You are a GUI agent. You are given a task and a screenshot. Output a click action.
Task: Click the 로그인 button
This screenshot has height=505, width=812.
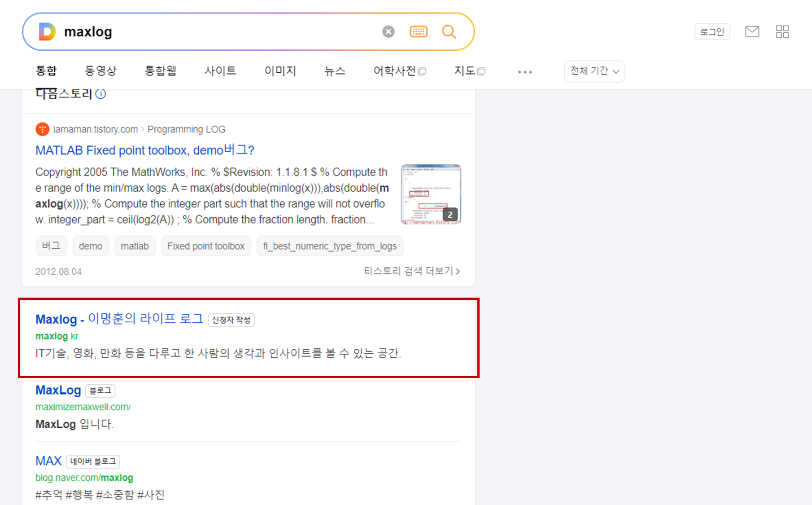pyautogui.click(x=712, y=32)
